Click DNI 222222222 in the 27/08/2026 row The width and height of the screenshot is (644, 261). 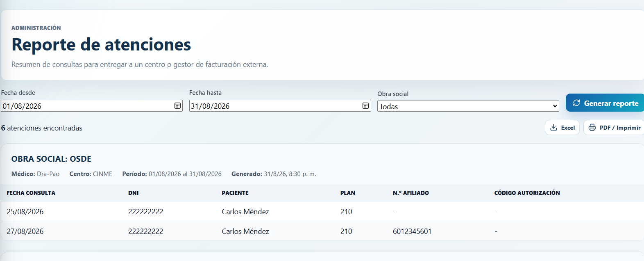pyautogui.click(x=146, y=231)
